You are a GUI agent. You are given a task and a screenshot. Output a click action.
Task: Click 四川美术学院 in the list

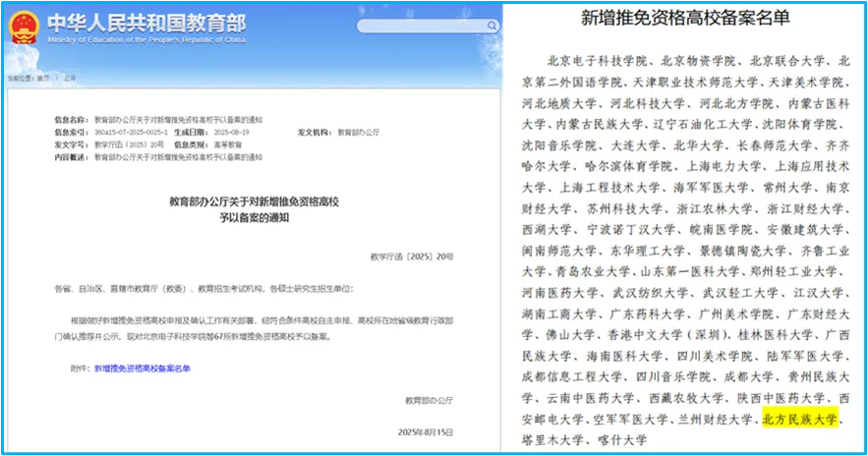point(716,356)
